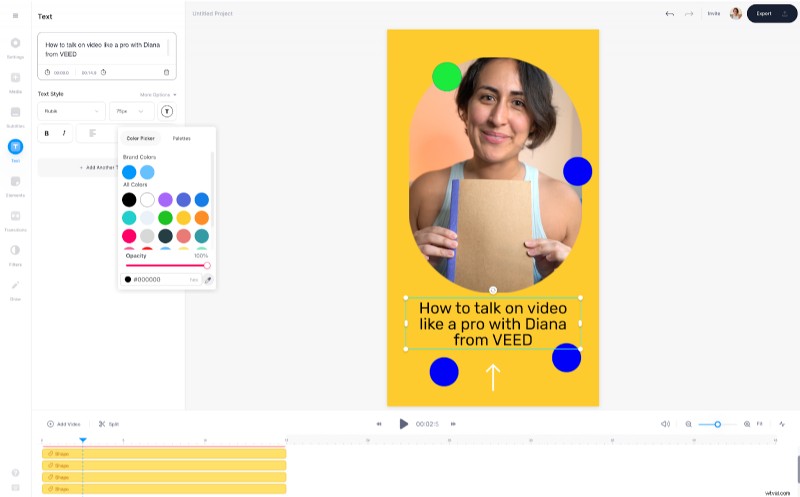
Task: Open the Media sidebar panel
Action: click(x=15, y=82)
